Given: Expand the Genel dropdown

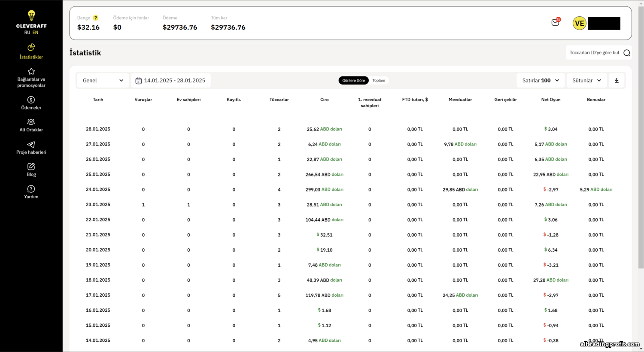Looking at the screenshot, I should [103, 80].
